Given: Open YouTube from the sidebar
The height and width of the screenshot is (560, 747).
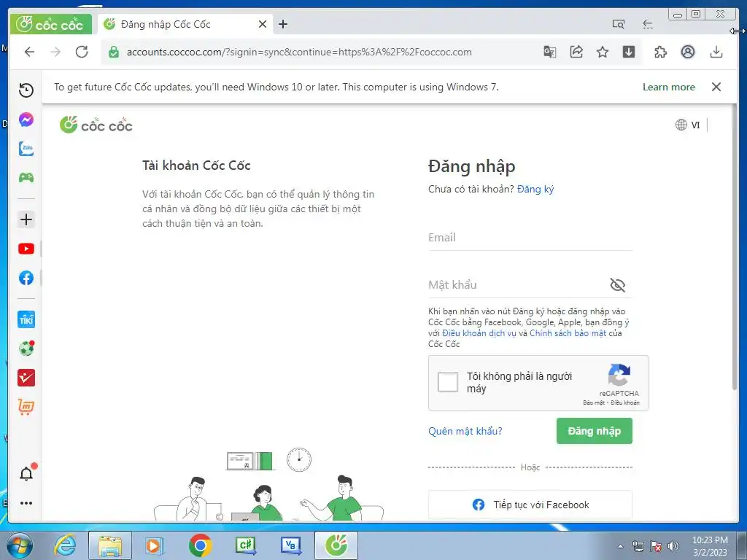Looking at the screenshot, I should (x=26, y=249).
